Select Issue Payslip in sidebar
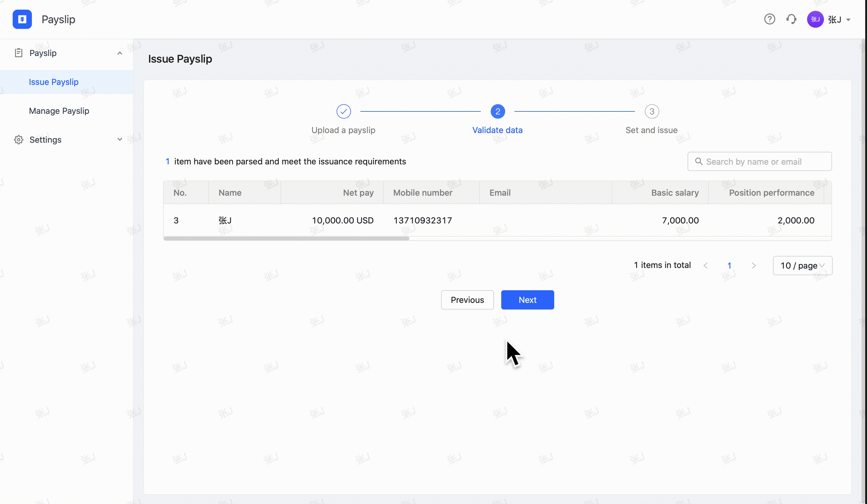The image size is (867, 504). click(x=54, y=82)
